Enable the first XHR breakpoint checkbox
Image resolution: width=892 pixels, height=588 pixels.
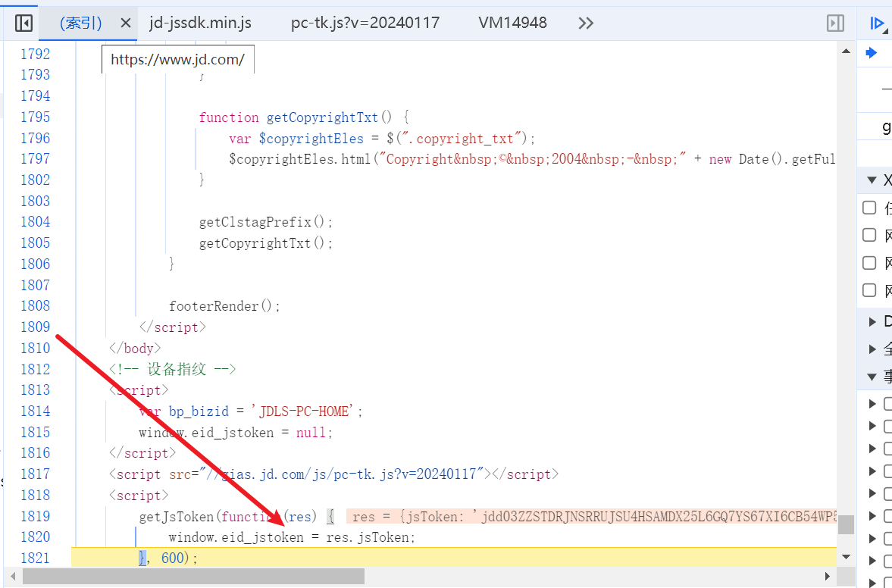pos(868,207)
